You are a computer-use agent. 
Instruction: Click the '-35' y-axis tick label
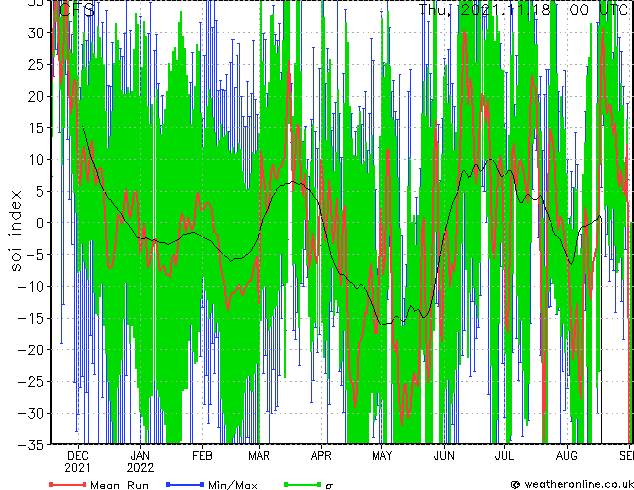(31, 445)
